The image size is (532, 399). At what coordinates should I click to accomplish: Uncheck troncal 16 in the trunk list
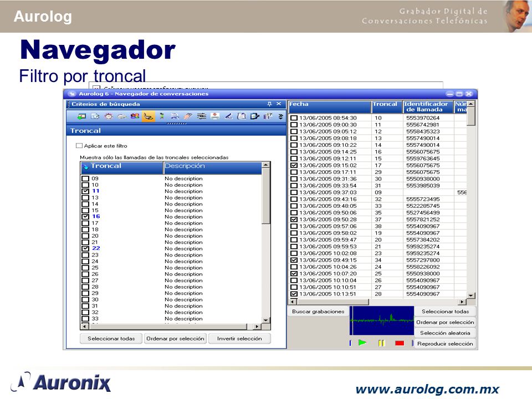click(85, 217)
